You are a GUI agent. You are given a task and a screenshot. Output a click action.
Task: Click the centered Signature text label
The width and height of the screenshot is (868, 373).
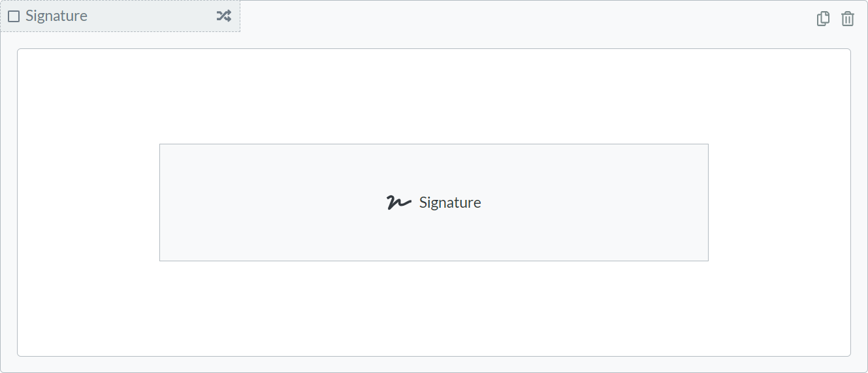(450, 203)
